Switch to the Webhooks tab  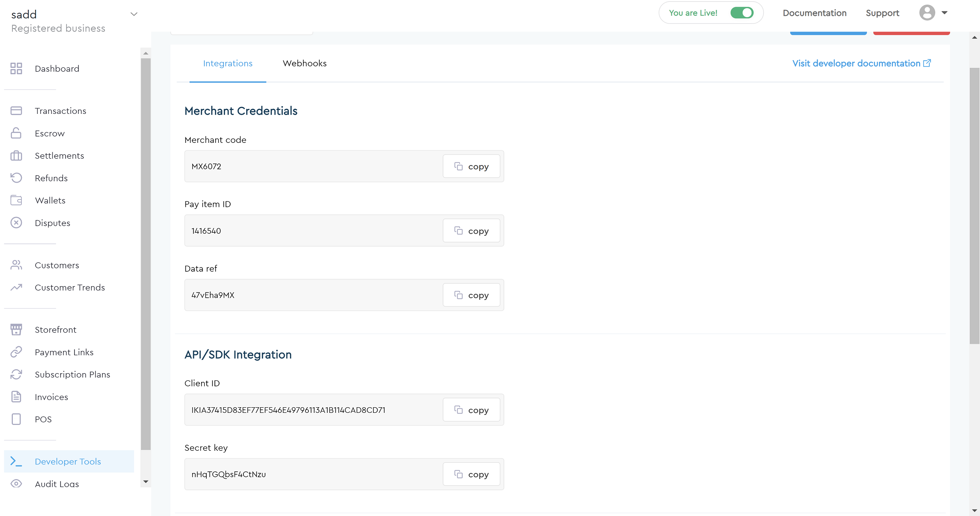coord(304,64)
